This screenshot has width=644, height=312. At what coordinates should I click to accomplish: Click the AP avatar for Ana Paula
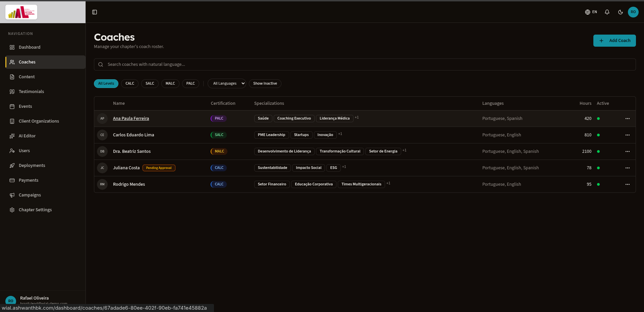tap(102, 119)
